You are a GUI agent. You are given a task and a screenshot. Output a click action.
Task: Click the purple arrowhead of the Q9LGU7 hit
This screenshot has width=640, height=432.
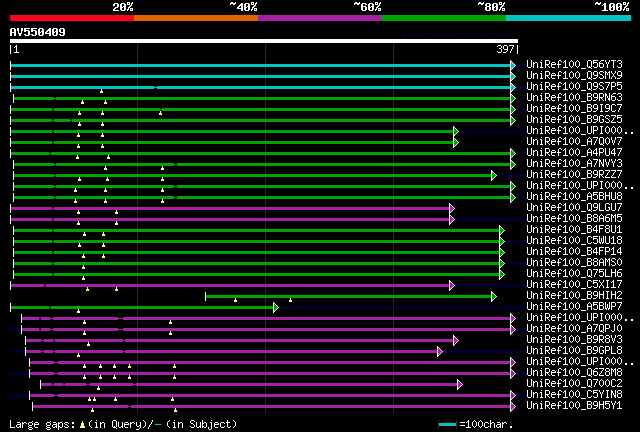click(452, 209)
